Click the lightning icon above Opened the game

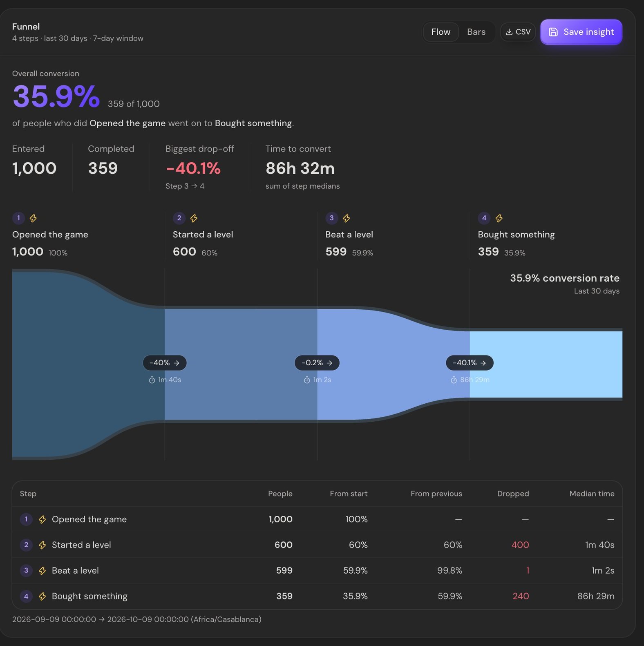[x=33, y=218]
